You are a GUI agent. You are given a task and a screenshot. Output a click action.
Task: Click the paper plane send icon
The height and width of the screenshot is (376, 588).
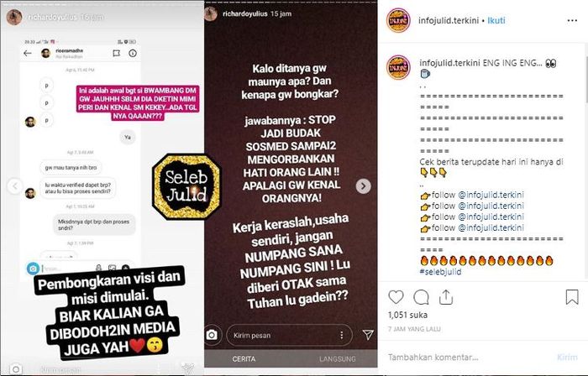[368, 335]
